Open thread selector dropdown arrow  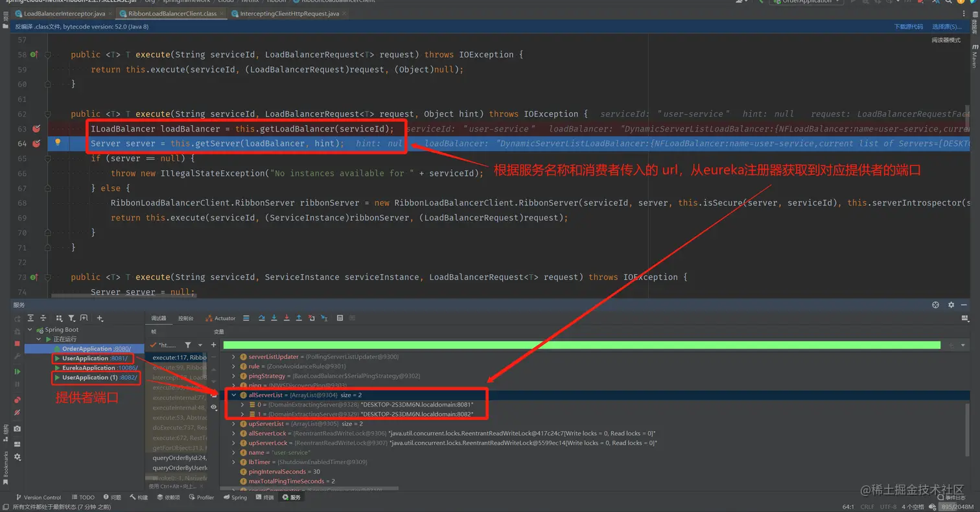(x=200, y=345)
